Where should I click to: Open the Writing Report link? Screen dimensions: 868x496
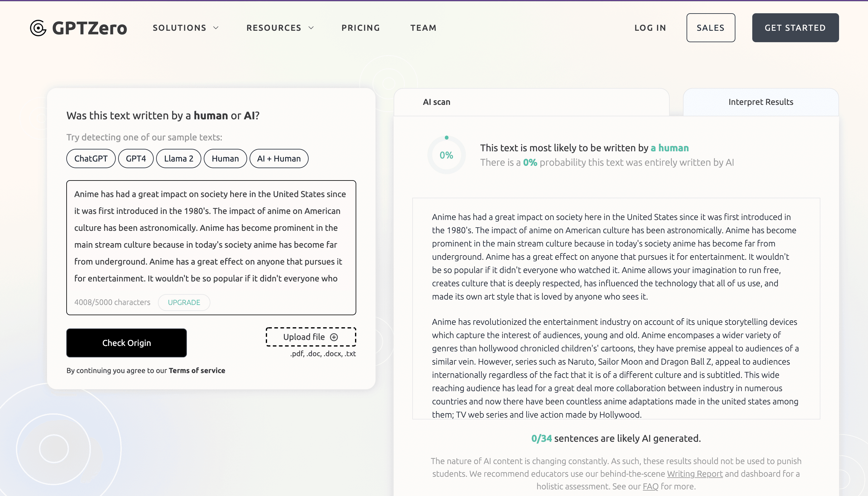[695, 473]
